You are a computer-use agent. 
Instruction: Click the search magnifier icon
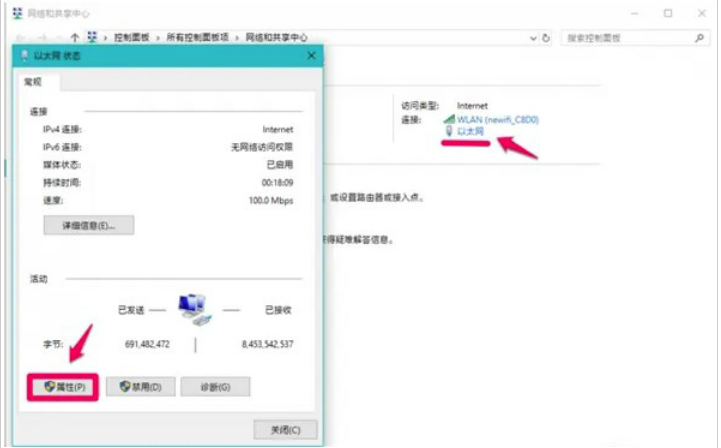[x=699, y=38]
